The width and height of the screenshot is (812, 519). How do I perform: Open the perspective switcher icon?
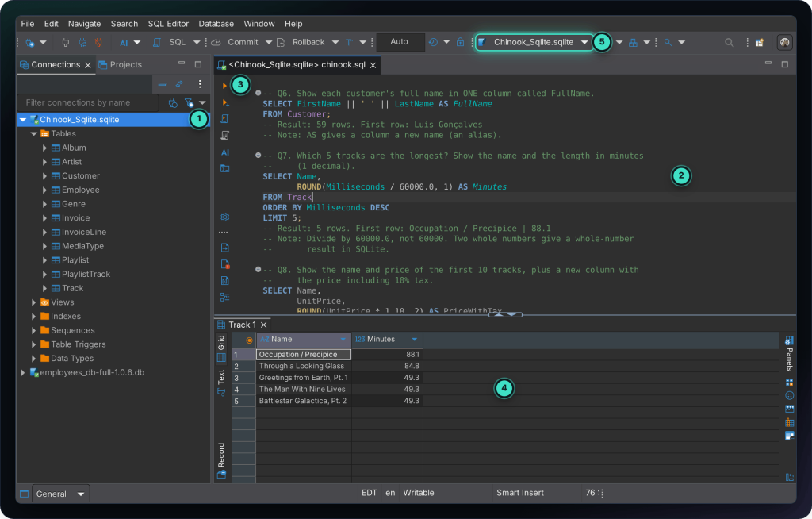click(x=760, y=43)
